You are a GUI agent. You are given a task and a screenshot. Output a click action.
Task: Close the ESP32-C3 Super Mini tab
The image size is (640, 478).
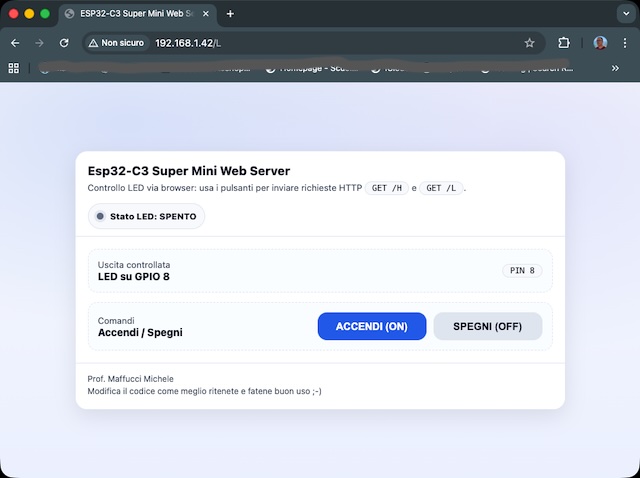208,14
